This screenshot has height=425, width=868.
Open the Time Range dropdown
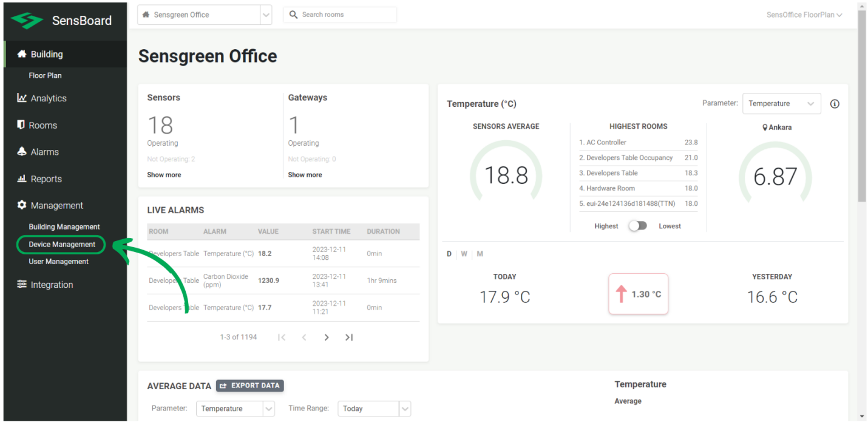375,409
